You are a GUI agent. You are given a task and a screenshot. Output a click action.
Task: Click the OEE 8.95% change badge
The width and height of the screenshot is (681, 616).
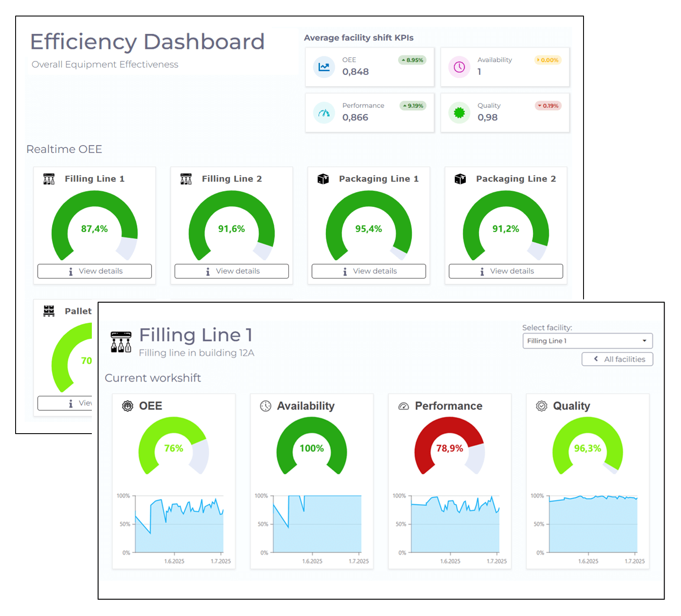coord(412,60)
